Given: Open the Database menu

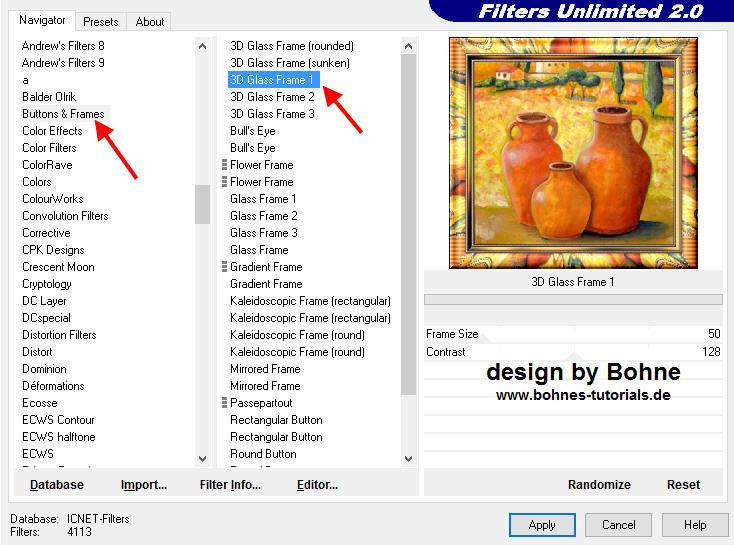Looking at the screenshot, I should pyautogui.click(x=57, y=484).
